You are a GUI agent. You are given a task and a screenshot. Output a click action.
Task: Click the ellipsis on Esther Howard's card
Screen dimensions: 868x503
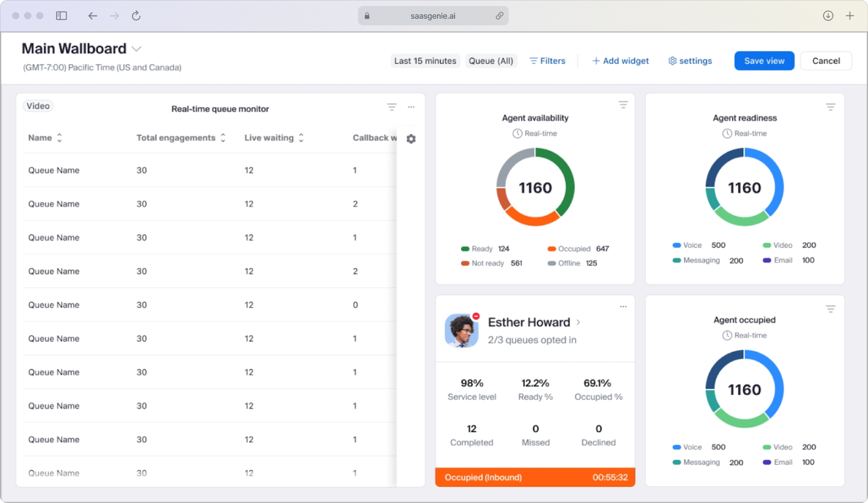point(623,306)
